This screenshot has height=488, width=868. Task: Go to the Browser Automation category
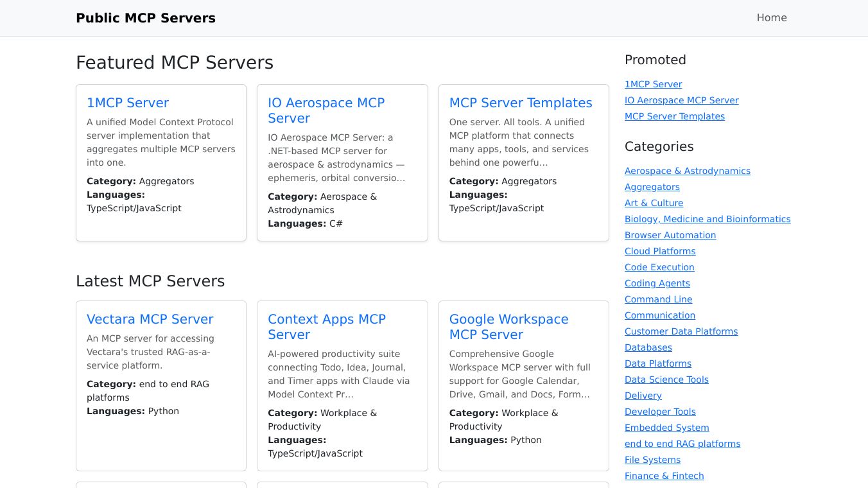[670, 235]
